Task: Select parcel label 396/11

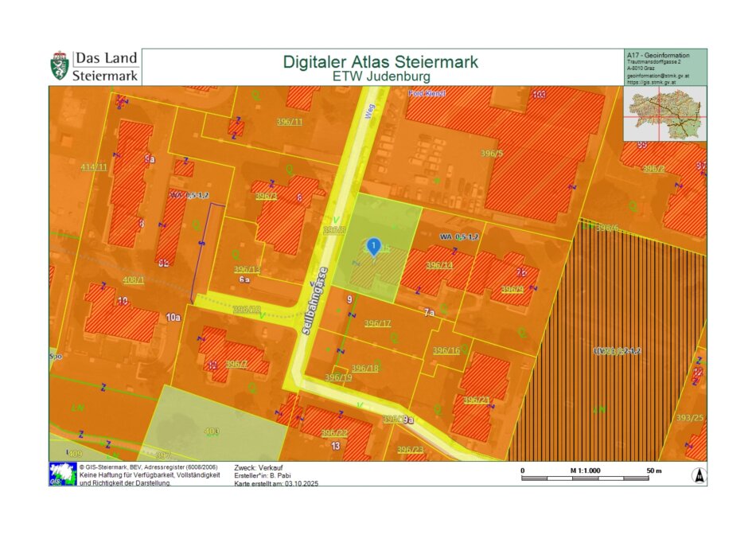Action: [290, 122]
